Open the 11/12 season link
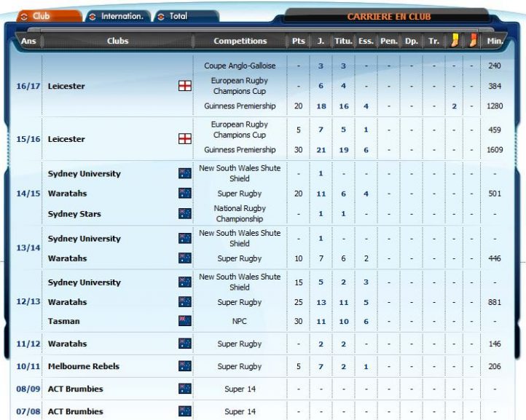Screen dimensions: 526x420 click(x=28, y=344)
